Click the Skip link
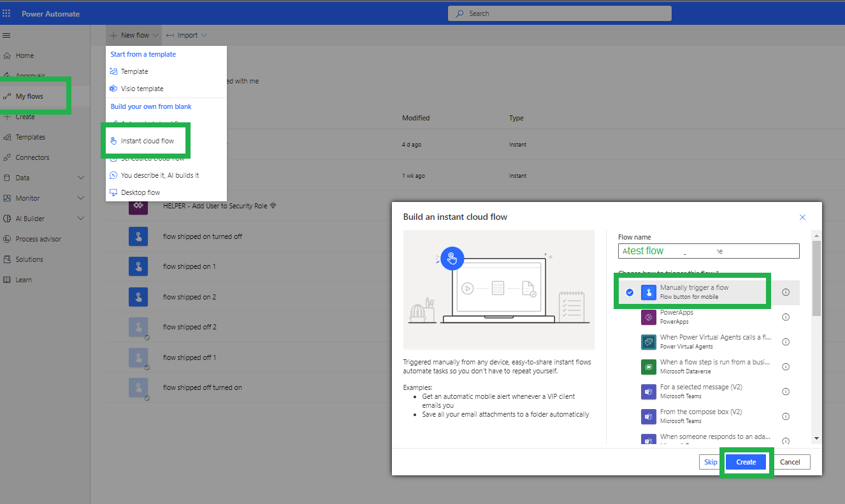 [710, 461]
